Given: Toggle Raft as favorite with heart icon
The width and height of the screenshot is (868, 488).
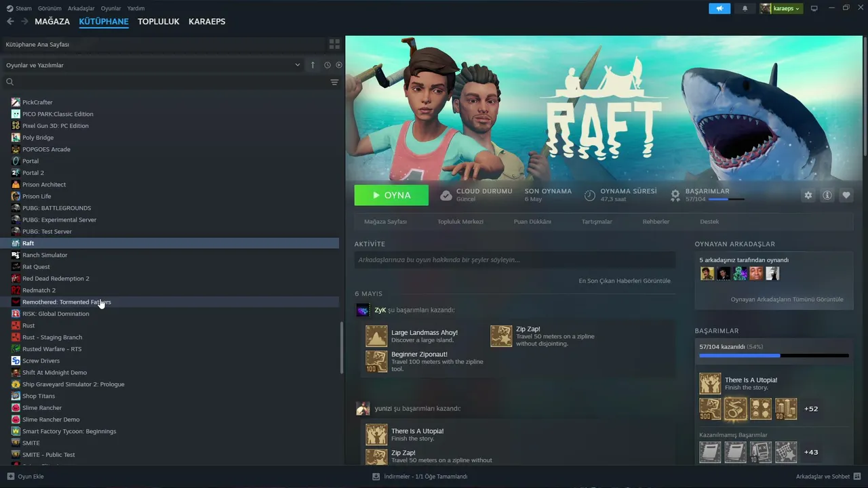Looking at the screenshot, I should (x=846, y=195).
